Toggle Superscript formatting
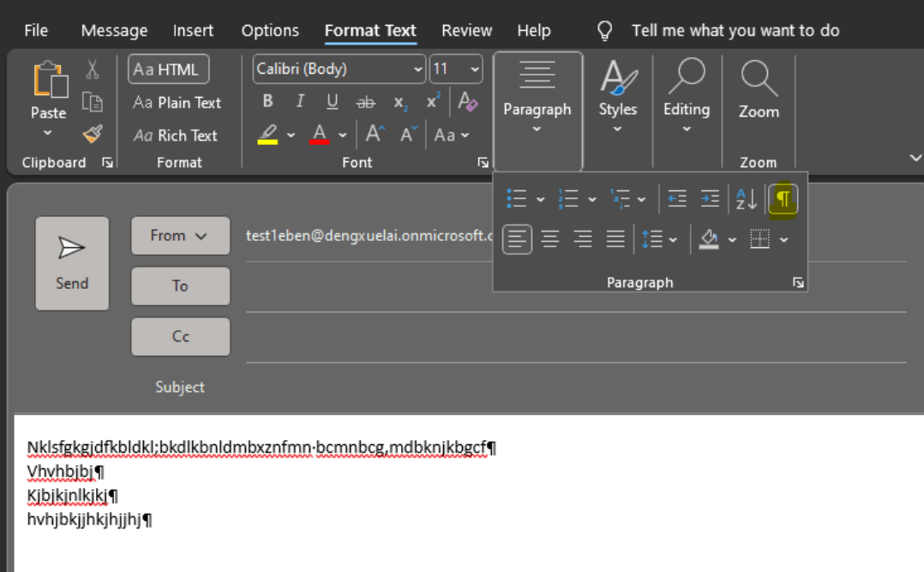Viewport: 924px width, 572px height. [433, 101]
